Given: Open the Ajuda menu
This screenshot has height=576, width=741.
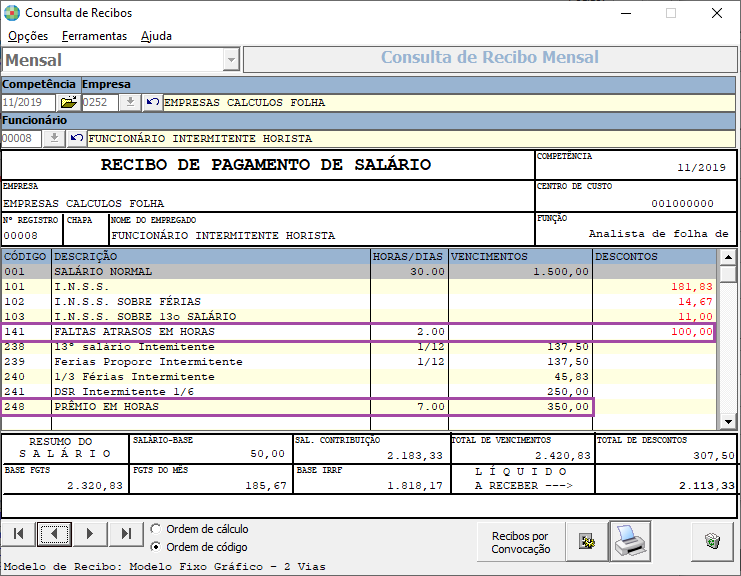Looking at the screenshot, I should [x=156, y=36].
